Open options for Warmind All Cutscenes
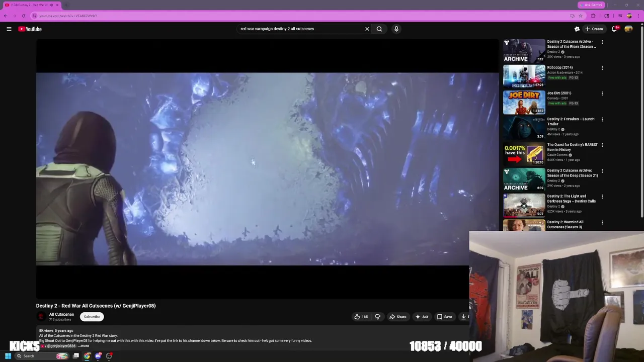Image resolution: width=644 pixels, height=362 pixels. coord(602,223)
